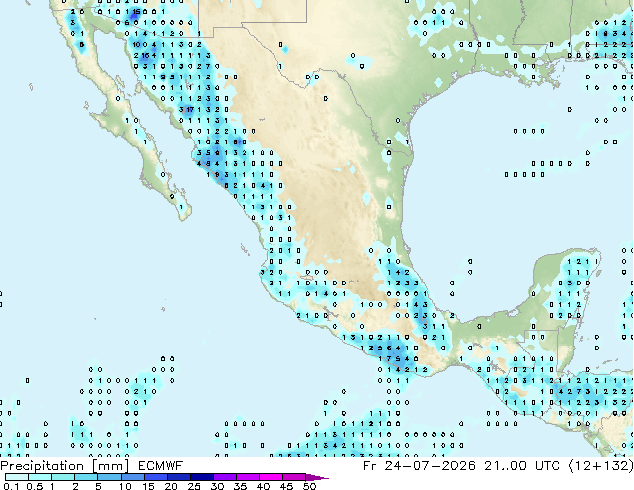This screenshot has width=634, height=490.
Task: Click the "0.1" legend scale label
Action: [11, 486]
